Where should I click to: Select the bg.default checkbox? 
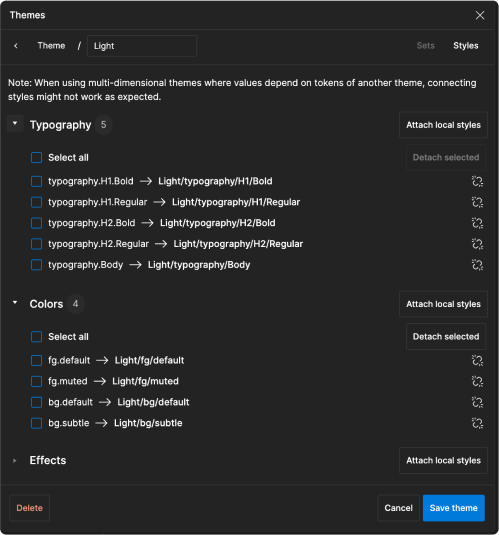37,402
